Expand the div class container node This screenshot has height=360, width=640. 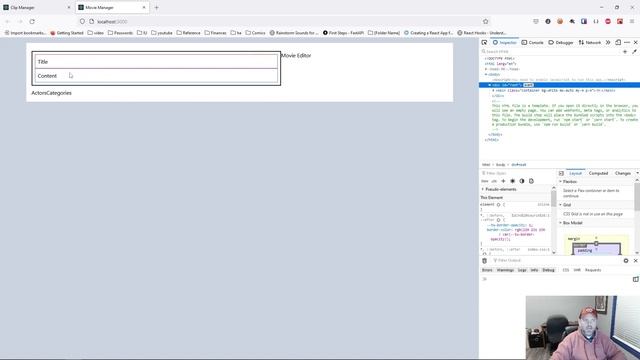point(493,90)
